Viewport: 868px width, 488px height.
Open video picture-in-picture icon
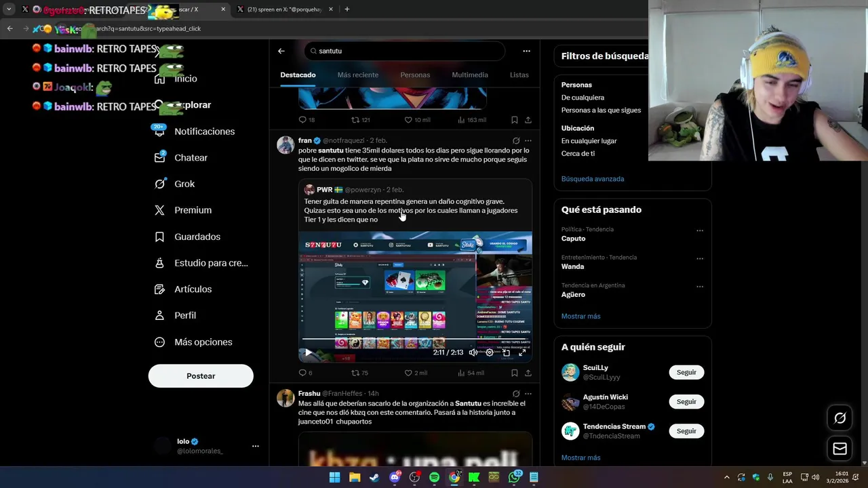pyautogui.click(x=506, y=352)
